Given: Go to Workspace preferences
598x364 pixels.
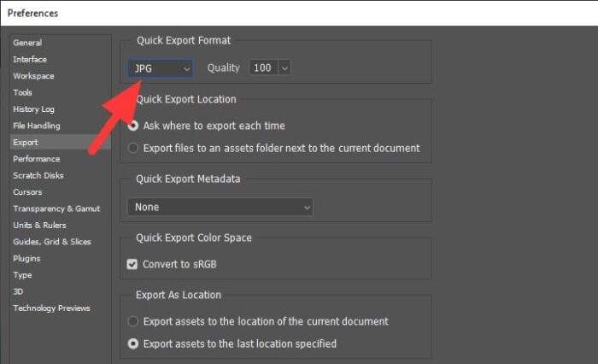Looking at the screenshot, I should click(x=33, y=76).
